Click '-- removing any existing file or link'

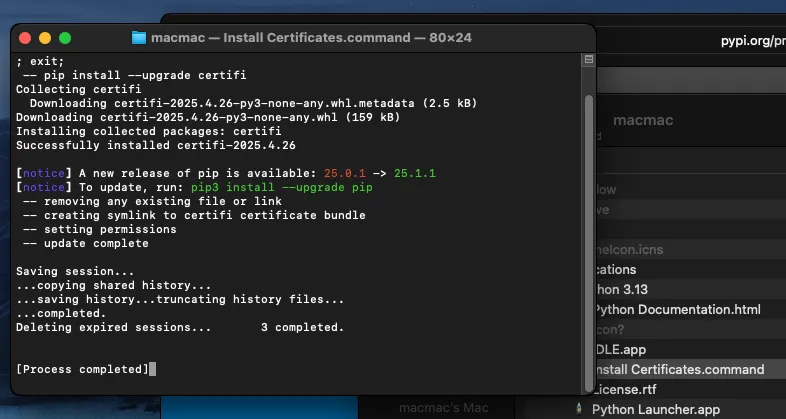click(152, 201)
